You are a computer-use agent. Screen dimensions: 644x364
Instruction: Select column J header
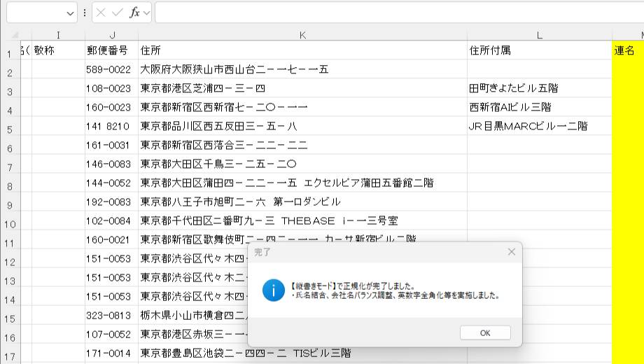[111, 35]
